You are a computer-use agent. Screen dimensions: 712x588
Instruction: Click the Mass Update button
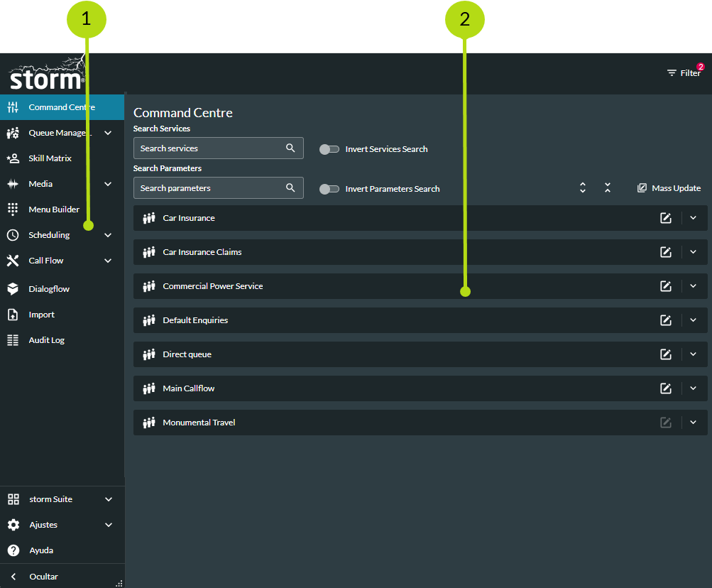(669, 188)
